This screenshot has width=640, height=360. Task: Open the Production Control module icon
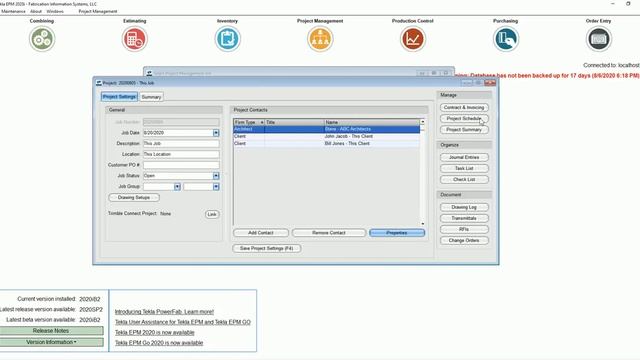click(x=413, y=39)
